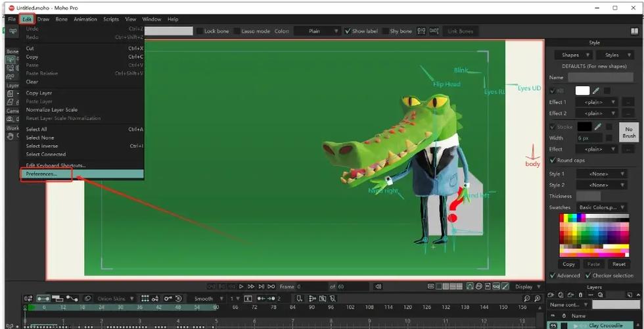644x329 pixels.
Task: Choose Select All in Edit menu
Action: 82,129
